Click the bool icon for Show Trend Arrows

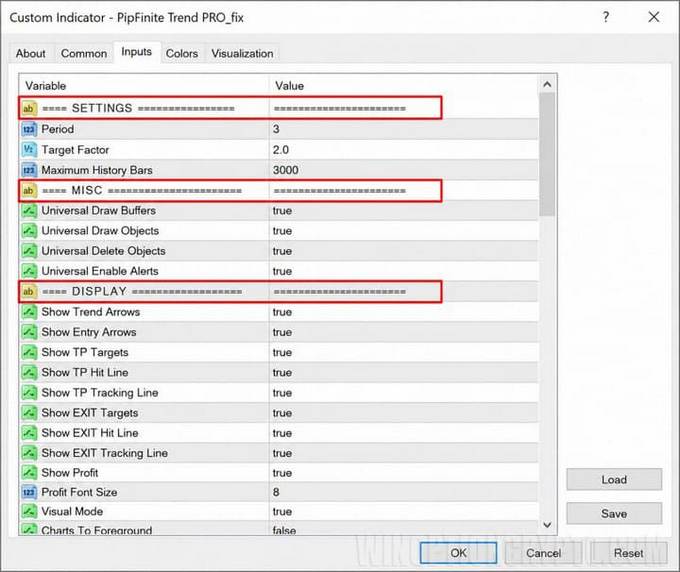29,312
